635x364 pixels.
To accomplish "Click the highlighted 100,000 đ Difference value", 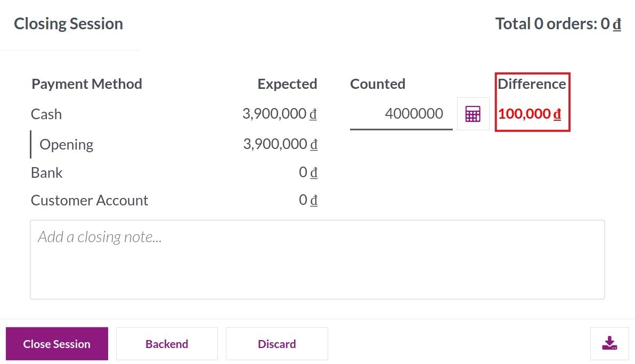I will click(x=532, y=113).
